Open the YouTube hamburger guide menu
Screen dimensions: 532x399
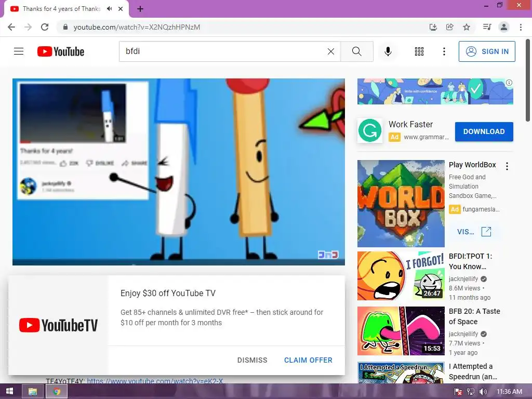pos(19,51)
